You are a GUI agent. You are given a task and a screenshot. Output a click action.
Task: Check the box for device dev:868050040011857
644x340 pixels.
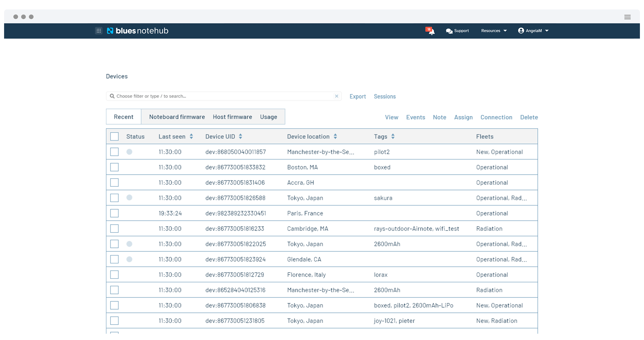(x=114, y=152)
